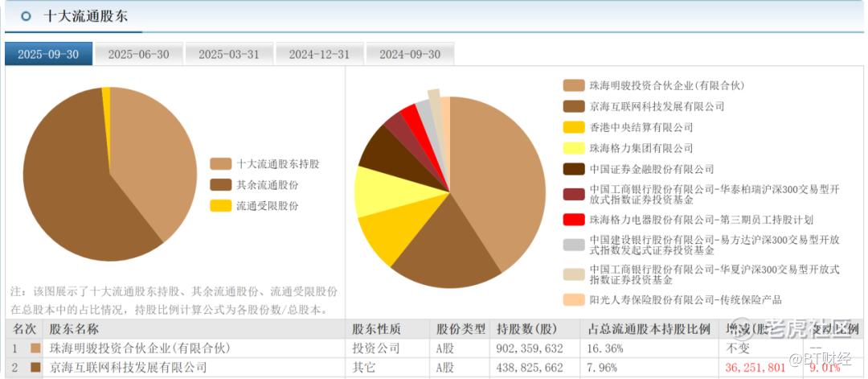Image resolution: width=868 pixels, height=379 pixels.
Task: Click the 股份类型 column header
Action: [461, 329]
